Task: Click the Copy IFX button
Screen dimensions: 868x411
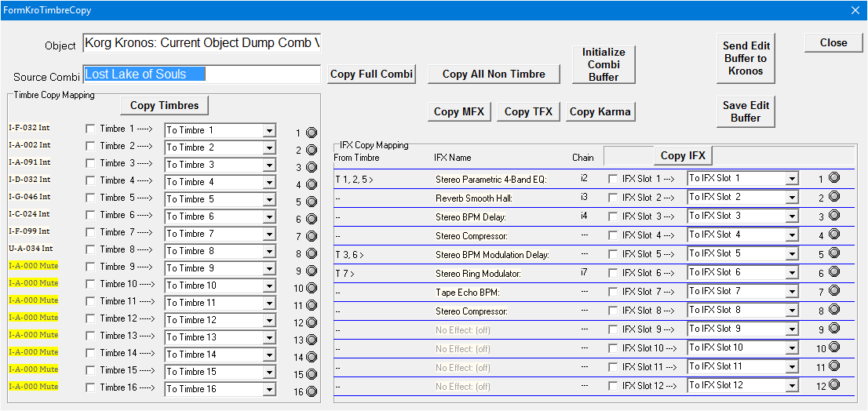Action: pyautogui.click(x=683, y=155)
